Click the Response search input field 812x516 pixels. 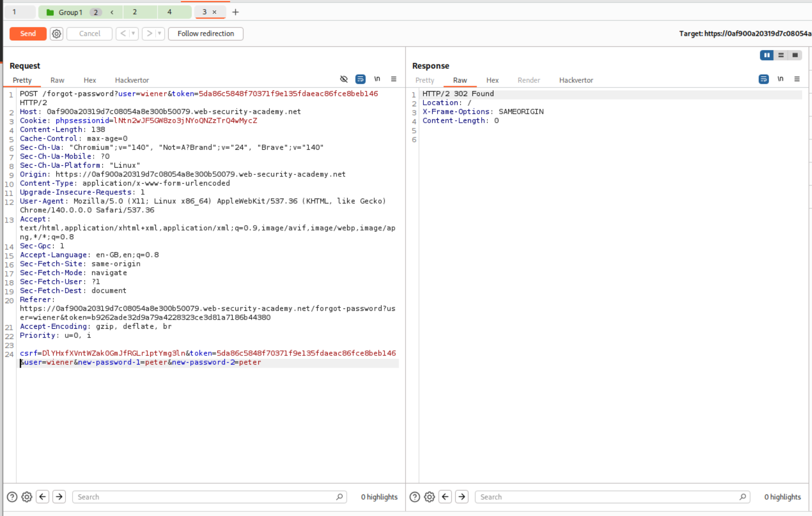[x=608, y=497]
